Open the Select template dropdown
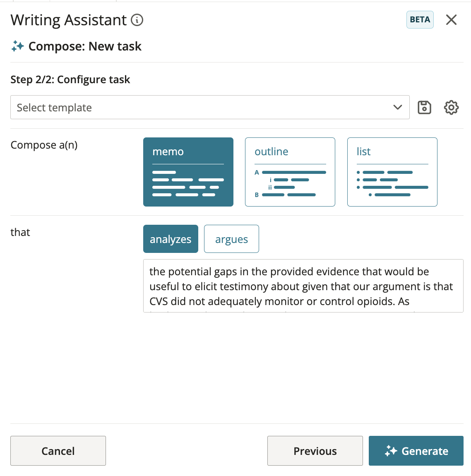 click(210, 107)
